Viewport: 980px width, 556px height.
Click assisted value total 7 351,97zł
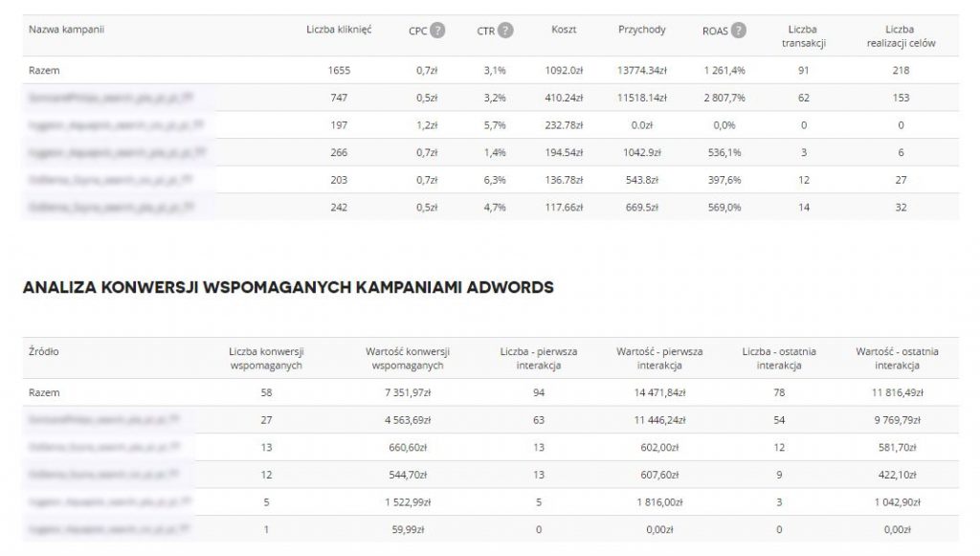408,393
